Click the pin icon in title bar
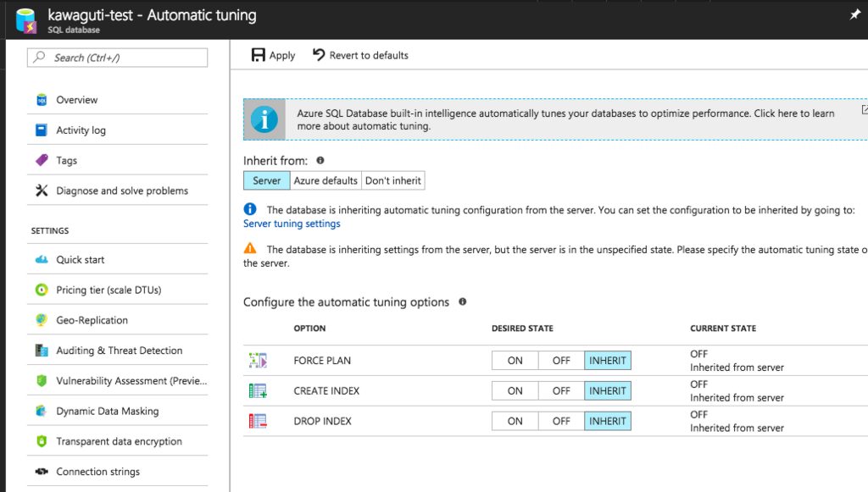Image resolution: width=868 pixels, height=492 pixels. point(854,15)
